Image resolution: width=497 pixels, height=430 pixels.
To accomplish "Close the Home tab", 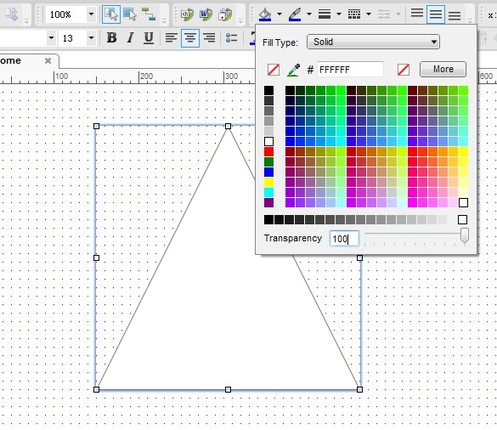I will (x=48, y=61).
